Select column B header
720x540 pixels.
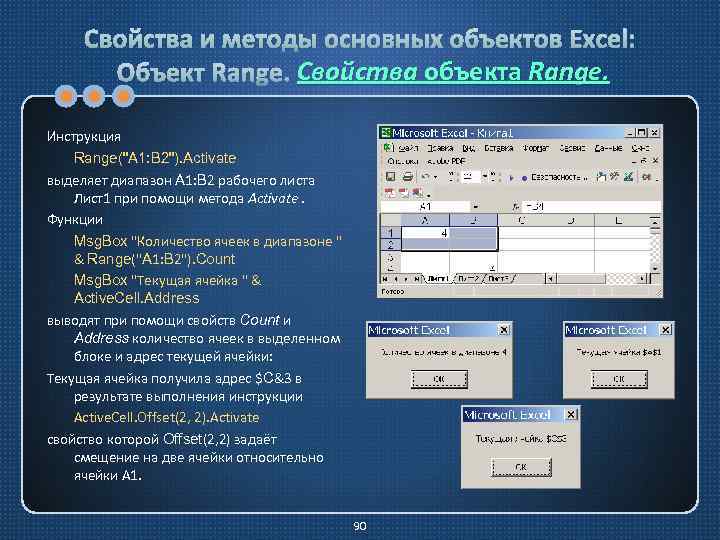click(x=473, y=220)
